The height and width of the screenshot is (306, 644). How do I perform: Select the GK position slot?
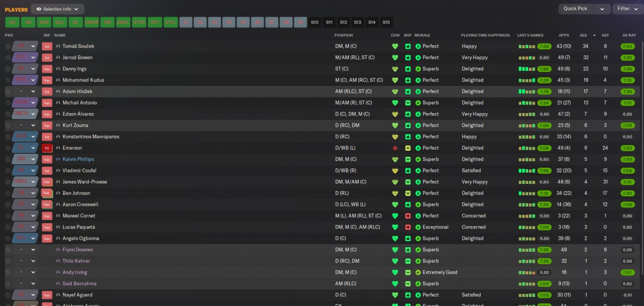pos(12,22)
